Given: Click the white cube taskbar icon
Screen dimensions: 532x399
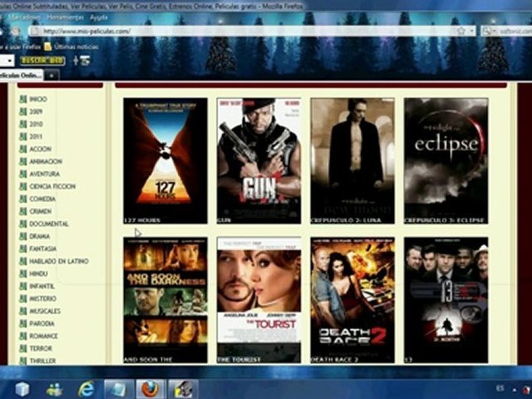Looking at the screenshot, I should (22, 390).
